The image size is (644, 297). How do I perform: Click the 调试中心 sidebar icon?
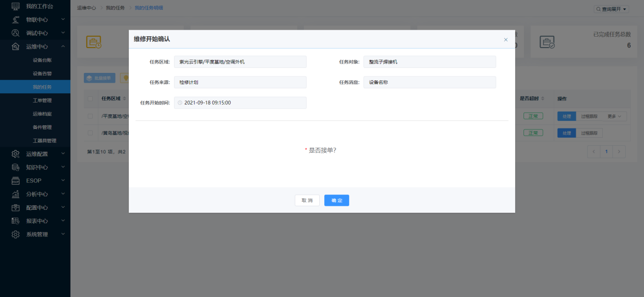(x=16, y=33)
